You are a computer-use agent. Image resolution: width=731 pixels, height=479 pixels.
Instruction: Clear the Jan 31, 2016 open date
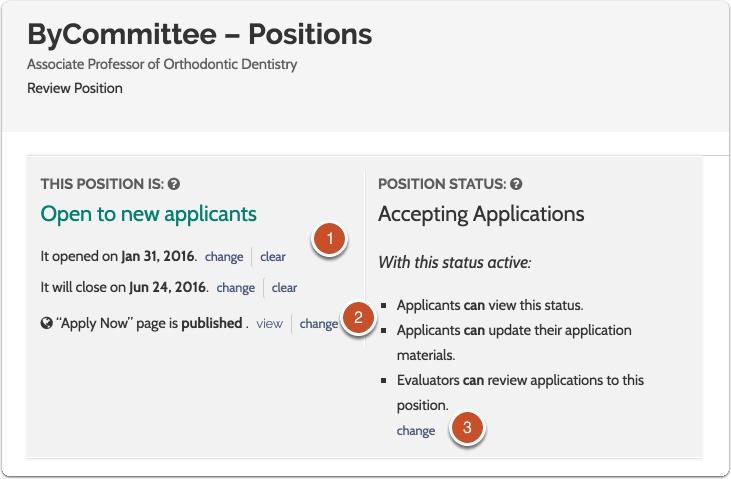(273, 257)
